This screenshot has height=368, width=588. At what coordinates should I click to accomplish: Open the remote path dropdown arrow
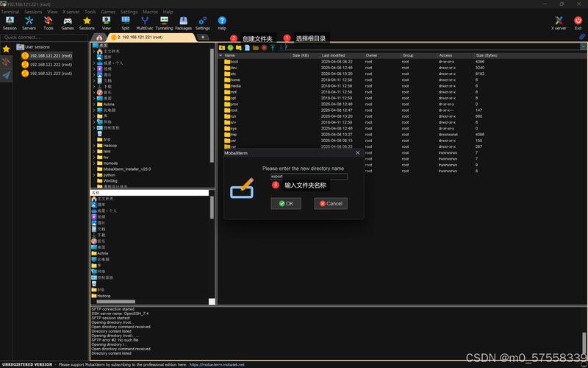[x=583, y=47]
